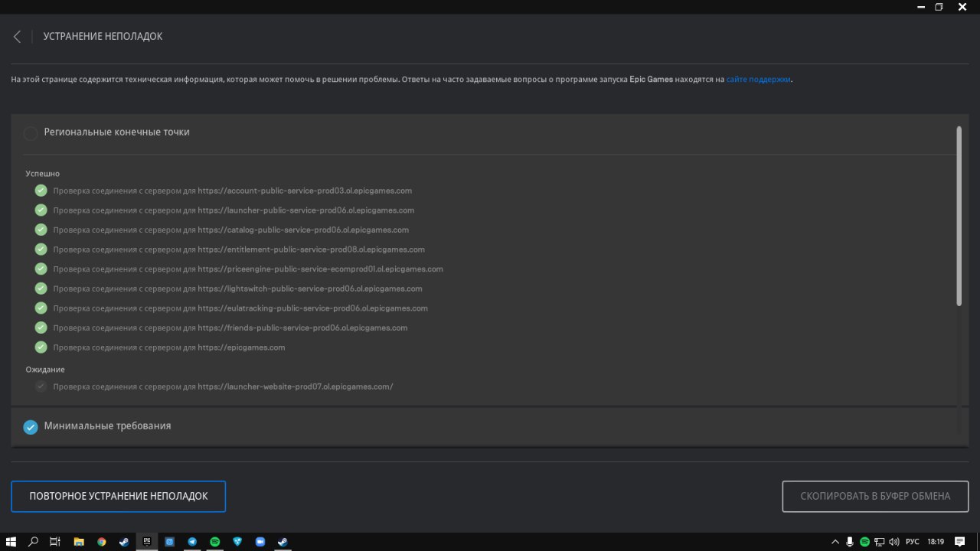The image size is (980, 551).
Task: Click green check icon for https://epicgames.com row
Action: 41,347
